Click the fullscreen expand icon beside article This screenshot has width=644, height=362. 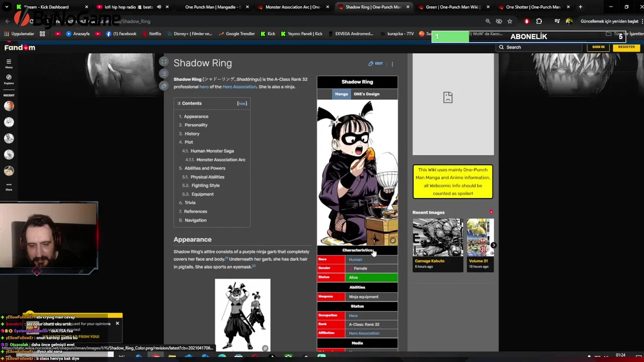pos(164,62)
